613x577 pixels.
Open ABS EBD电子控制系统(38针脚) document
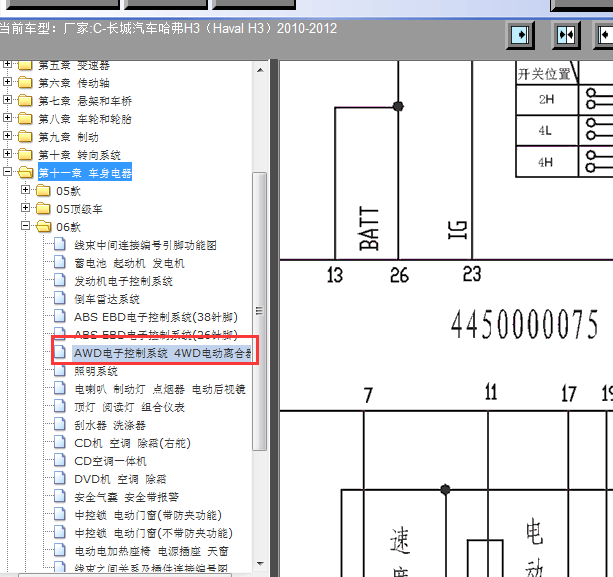click(156, 317)
